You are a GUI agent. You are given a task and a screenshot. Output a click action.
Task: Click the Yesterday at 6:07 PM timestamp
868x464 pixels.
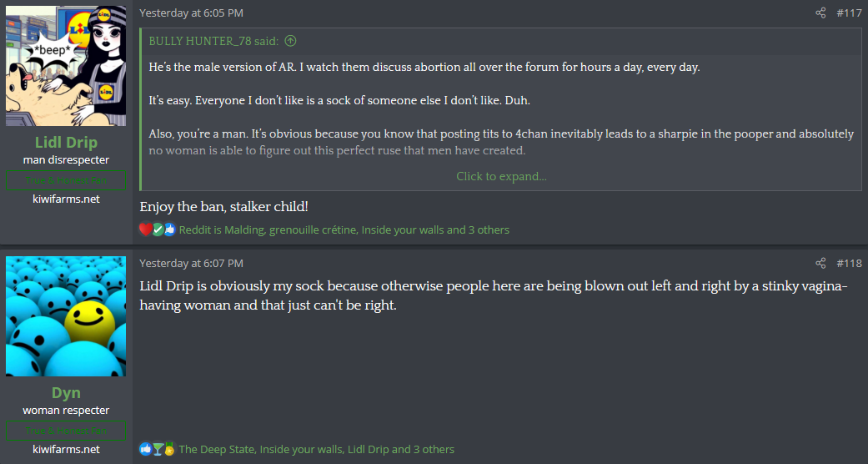191,263
